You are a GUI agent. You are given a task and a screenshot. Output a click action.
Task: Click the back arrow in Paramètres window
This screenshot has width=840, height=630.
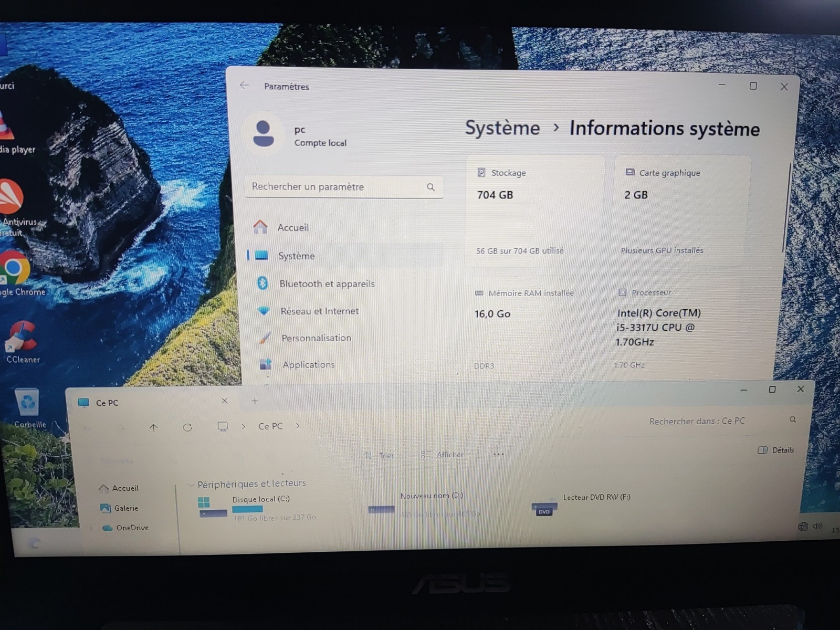[244, 85]
